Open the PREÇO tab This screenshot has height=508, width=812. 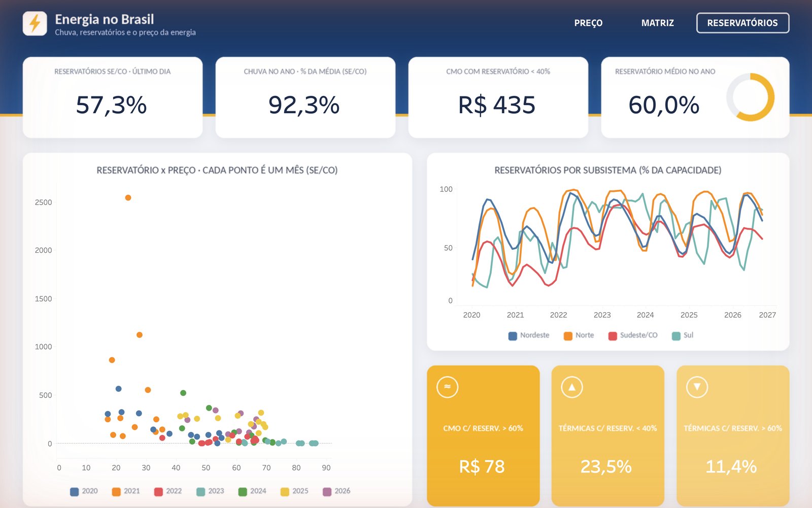click(x=588, y=23)
